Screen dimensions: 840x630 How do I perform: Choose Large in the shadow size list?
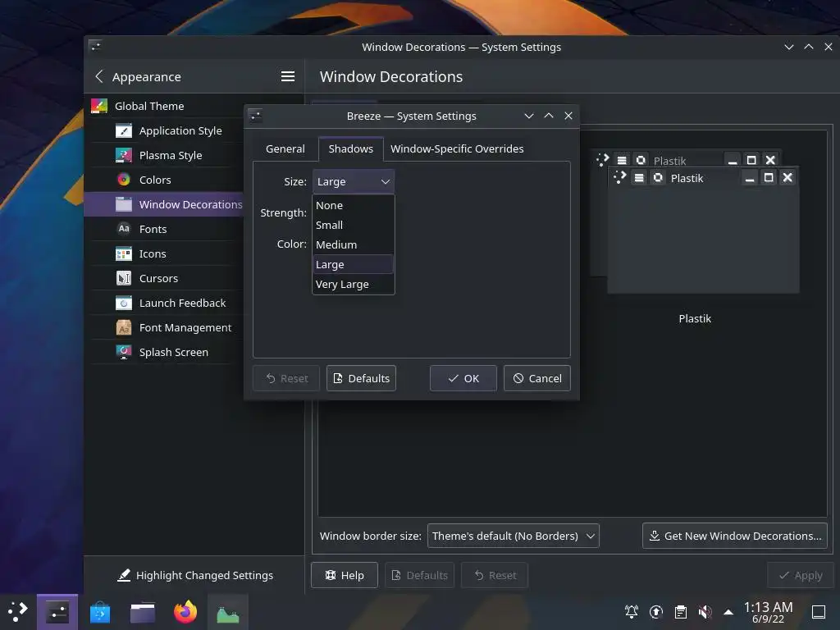click(353, 265)
